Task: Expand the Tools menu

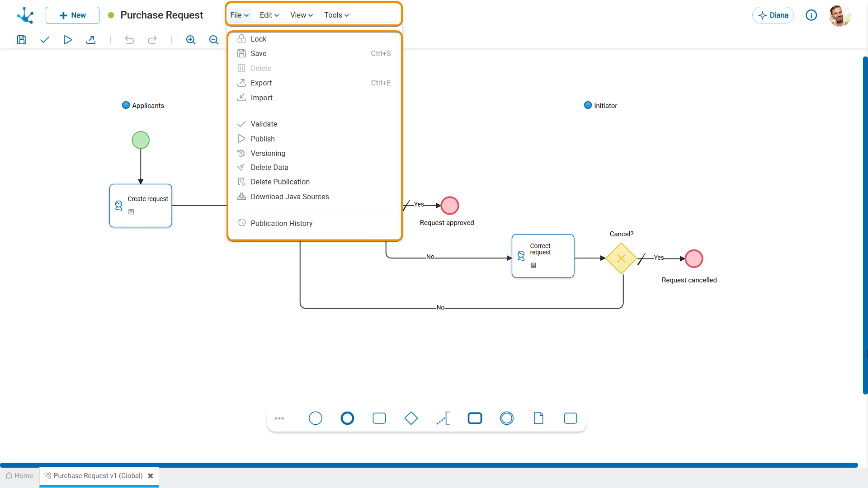Action: [336, 15]
